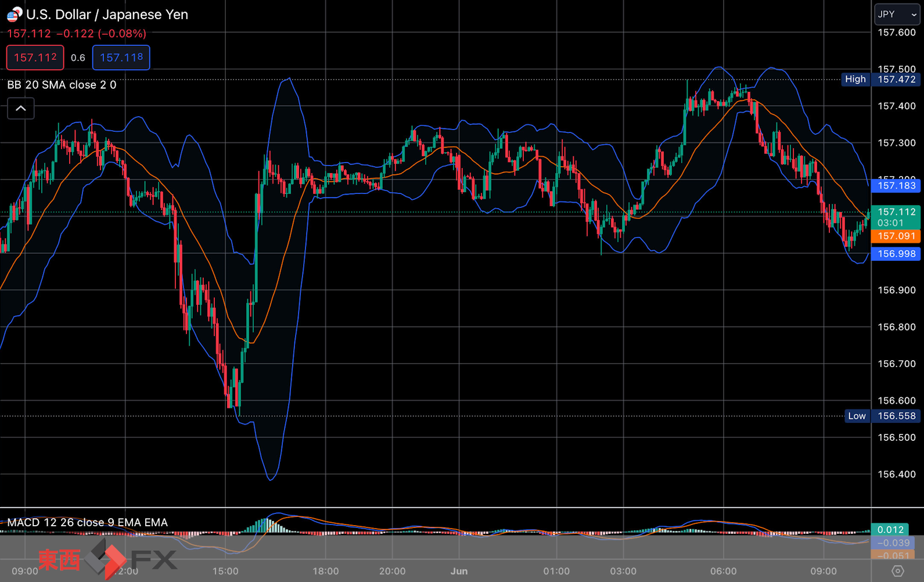Open chart settings gear icon
Image resolution: width=924 pixels, height=582 pixels.
[x=897, y=571]
